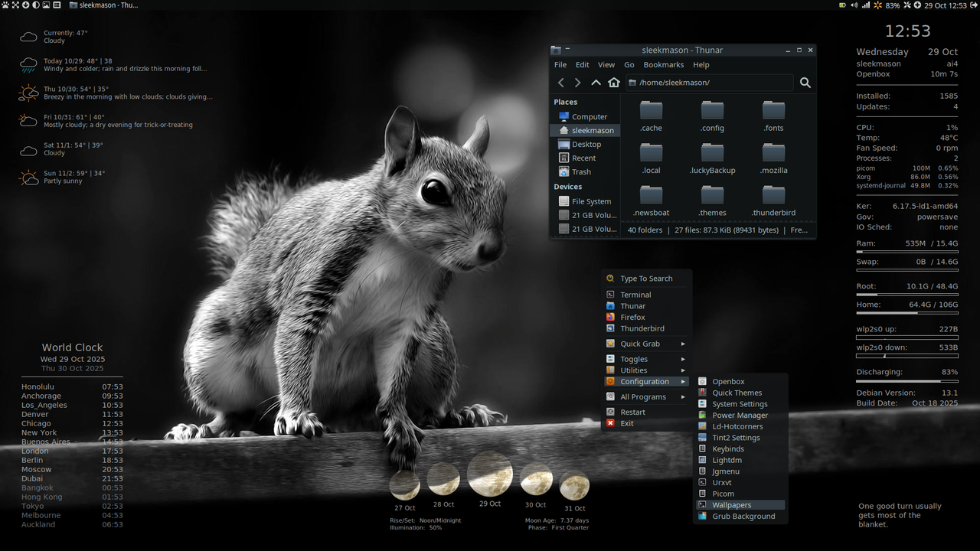Open File System under Devices
The width and height of the screenshot is (980, 551).
pos(591,202)
